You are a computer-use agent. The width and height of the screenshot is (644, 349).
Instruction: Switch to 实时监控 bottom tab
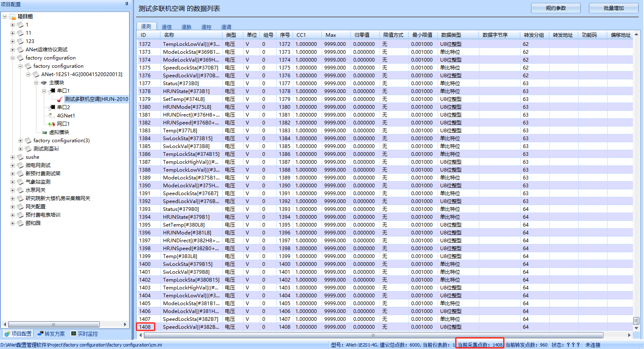pyautogui.click(x=84, y=334)
